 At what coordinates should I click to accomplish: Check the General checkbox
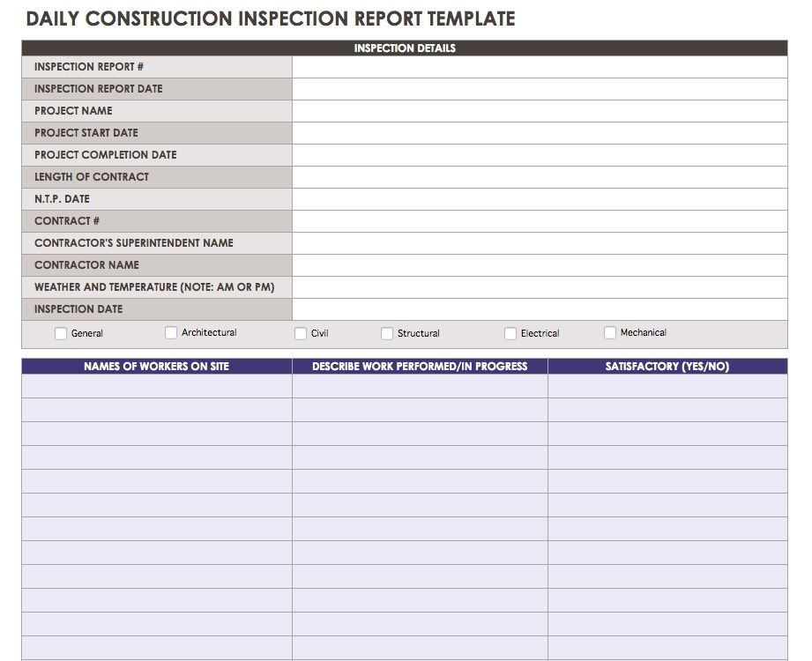(x=61, y=334)
